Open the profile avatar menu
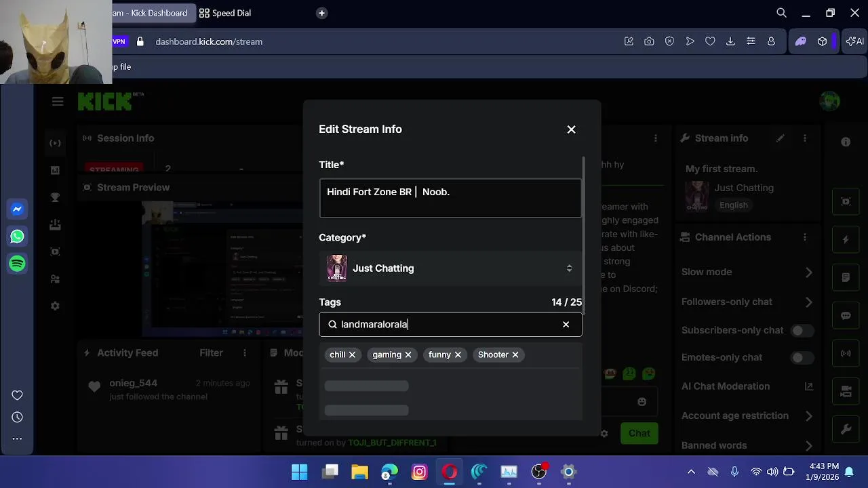The height and width of the screenshot is (488, 868). pos(829,101)
